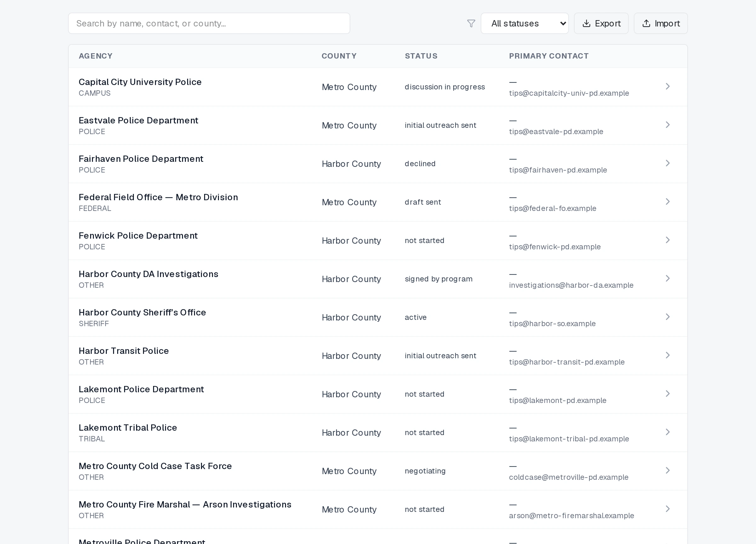Click Harbor Transit Police agency name

pyautogui.click(x=124, y=351)
